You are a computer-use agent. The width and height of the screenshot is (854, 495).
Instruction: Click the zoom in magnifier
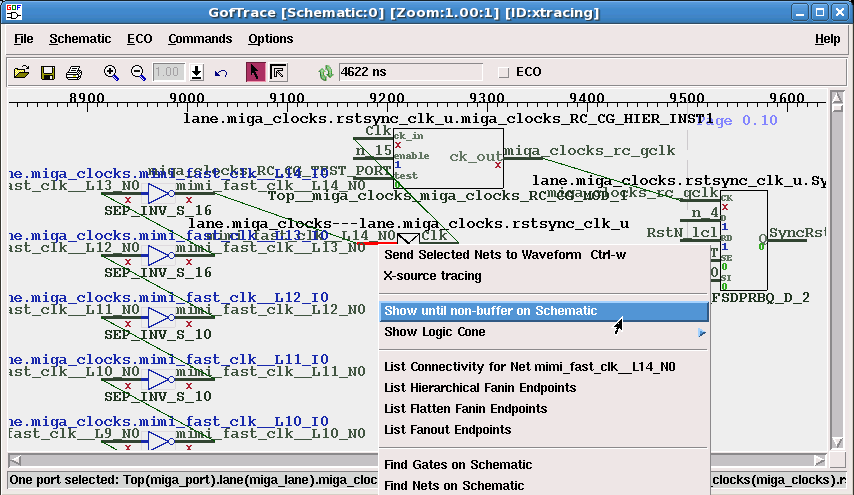pos(111,72)
